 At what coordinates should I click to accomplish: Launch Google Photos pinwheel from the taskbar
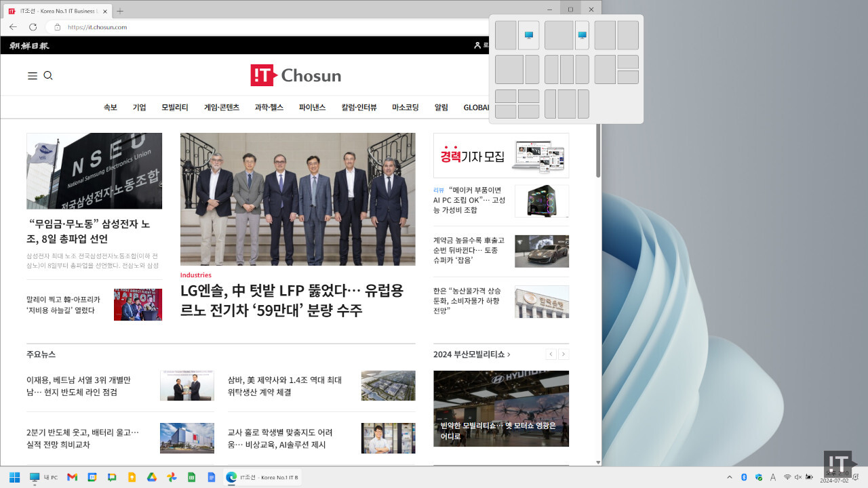(x=172, y=477)
